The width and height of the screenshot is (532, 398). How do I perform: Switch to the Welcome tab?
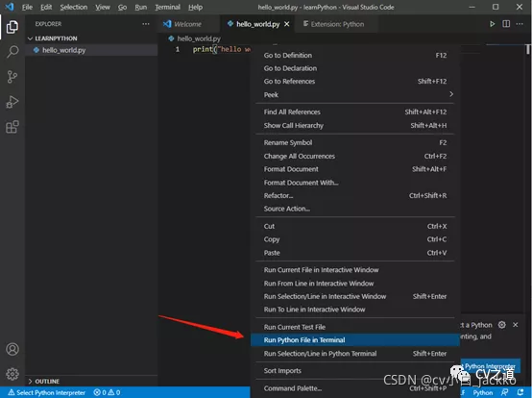(187, 24)
